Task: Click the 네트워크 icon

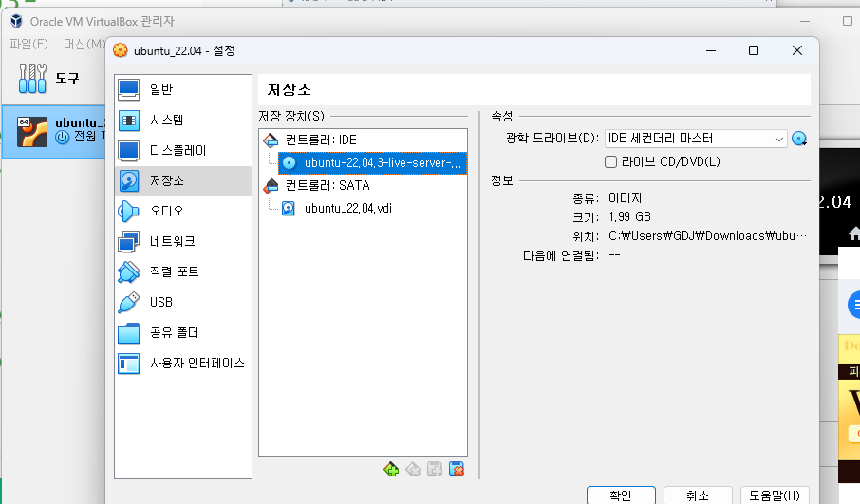Action: pyautogui.click(x=129, y=242)
